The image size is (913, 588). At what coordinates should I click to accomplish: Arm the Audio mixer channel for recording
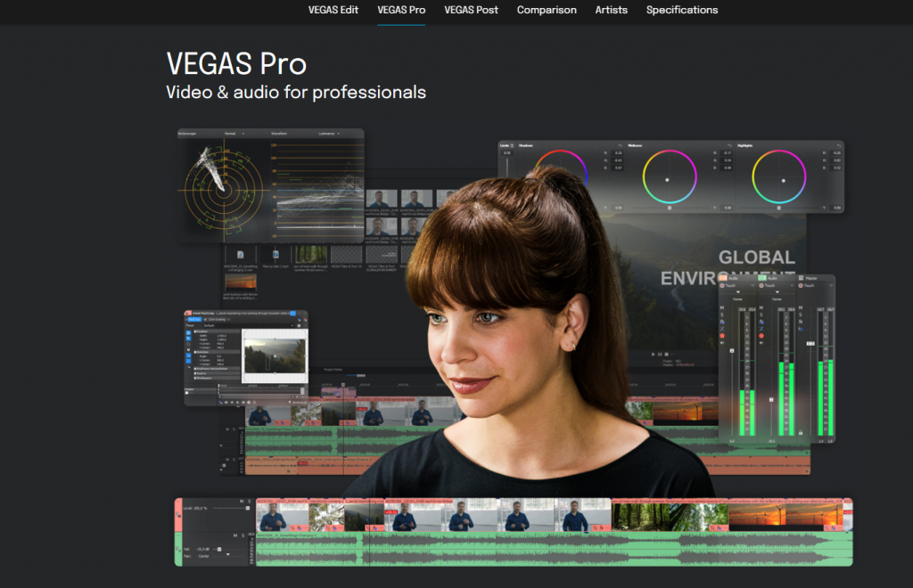721,336
